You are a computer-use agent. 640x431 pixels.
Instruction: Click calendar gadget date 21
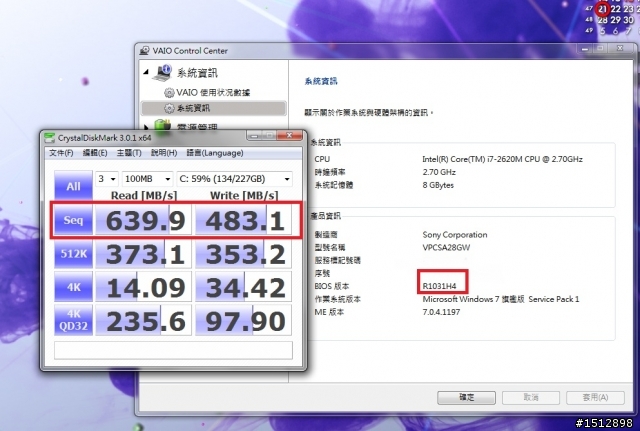602,9
